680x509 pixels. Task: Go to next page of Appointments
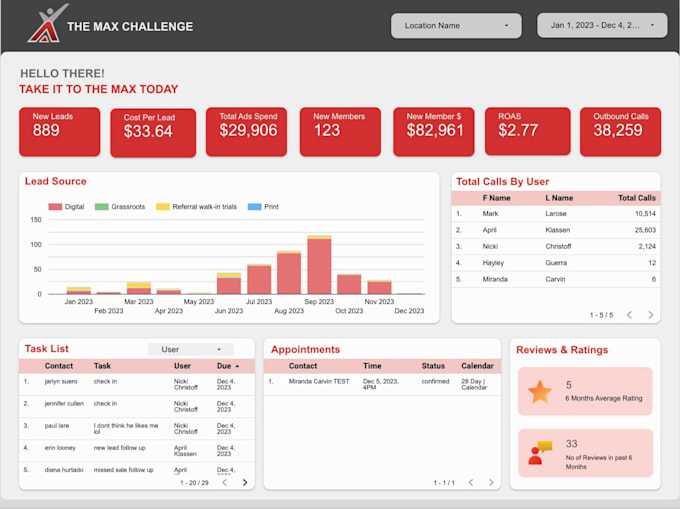(491, 482)
